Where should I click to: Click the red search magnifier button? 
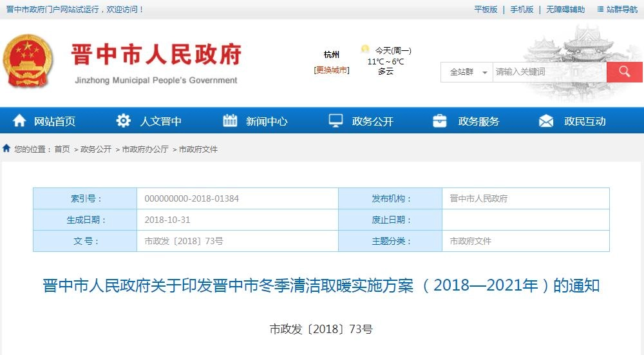[x=624, y=72]
